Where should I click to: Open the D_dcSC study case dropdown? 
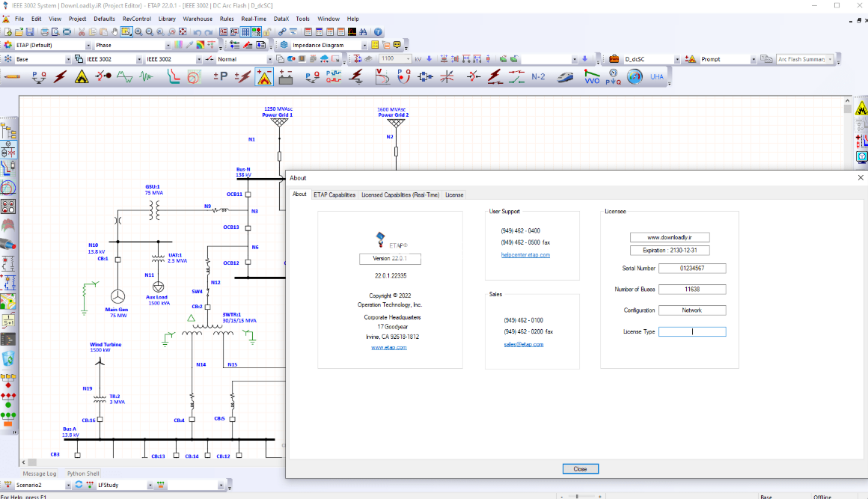pyautogui.click(x=676, y=59)
